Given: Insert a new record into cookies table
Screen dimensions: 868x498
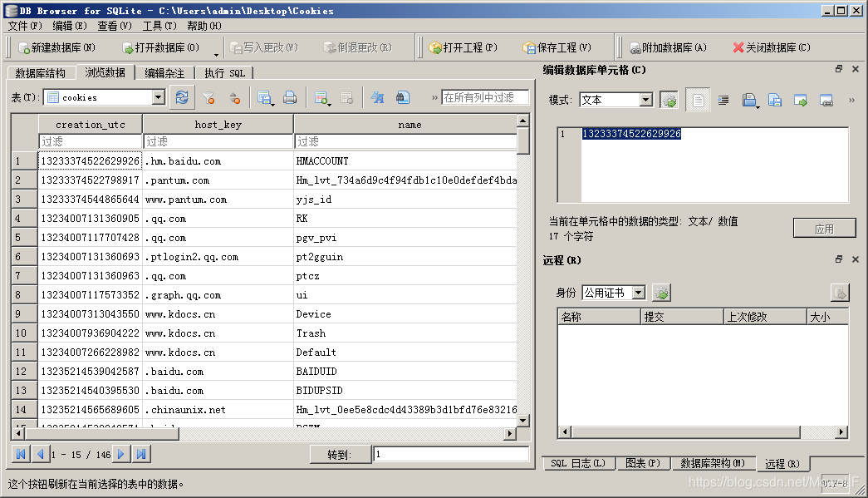Looking at the screenshot, I should tap(321, 98).
